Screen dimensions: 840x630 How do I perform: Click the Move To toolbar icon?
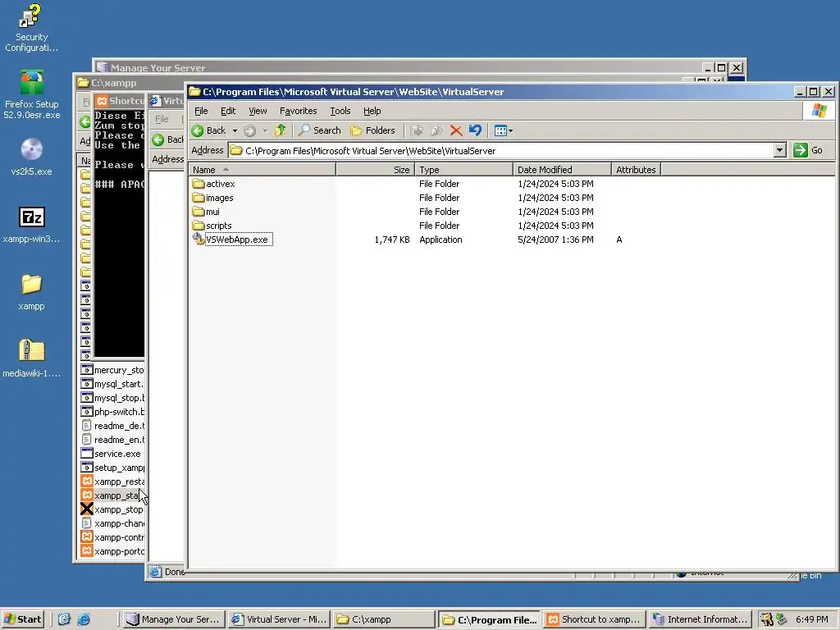[417, 130]
